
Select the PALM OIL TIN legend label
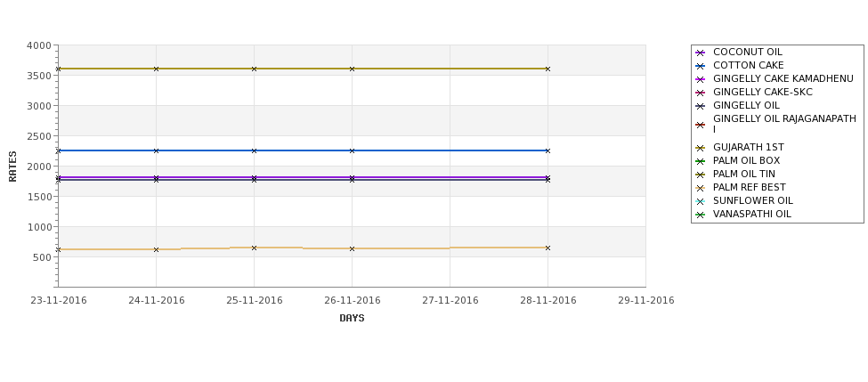pos(744,175)
